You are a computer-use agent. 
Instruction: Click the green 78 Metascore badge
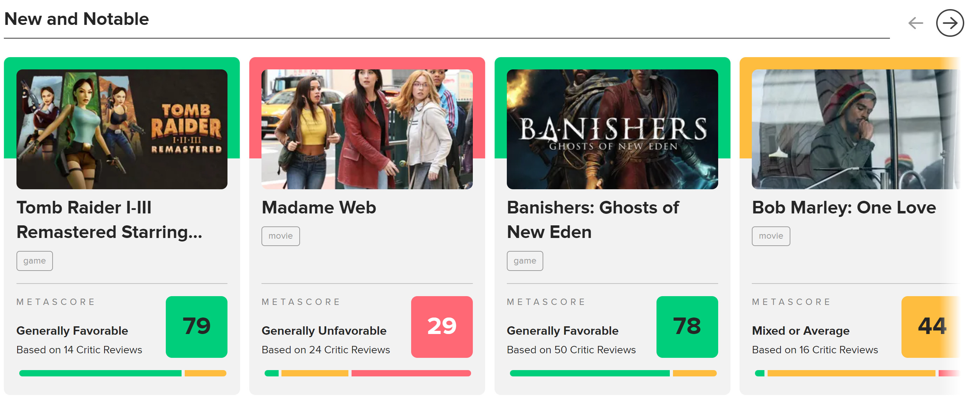pos(687,326)
